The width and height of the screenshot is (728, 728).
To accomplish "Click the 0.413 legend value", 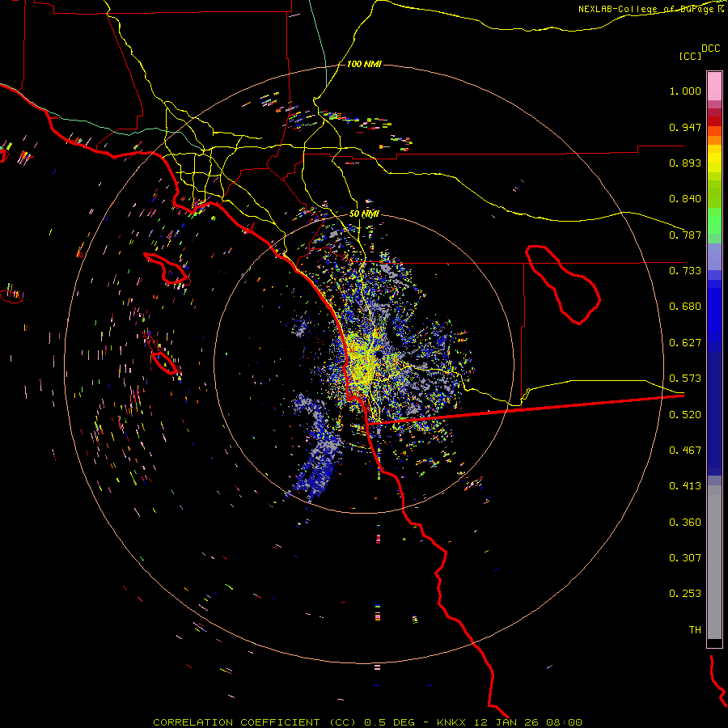I will pyautogui.click(x=685, y=486).
